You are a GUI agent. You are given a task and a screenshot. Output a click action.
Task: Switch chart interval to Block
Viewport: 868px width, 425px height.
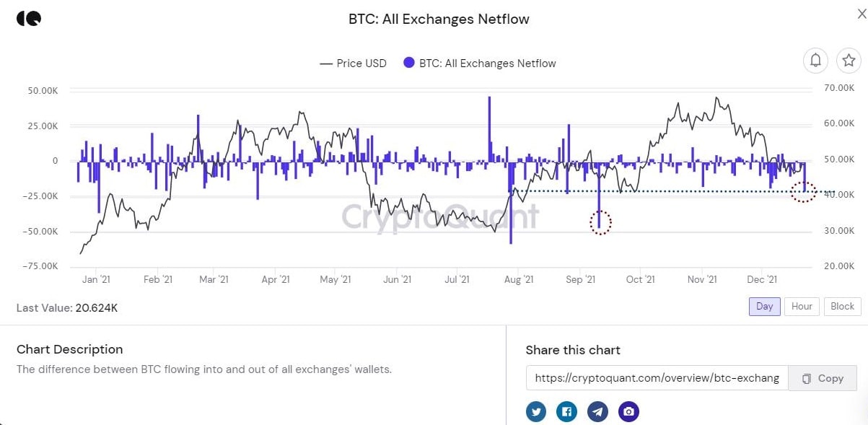842,306
